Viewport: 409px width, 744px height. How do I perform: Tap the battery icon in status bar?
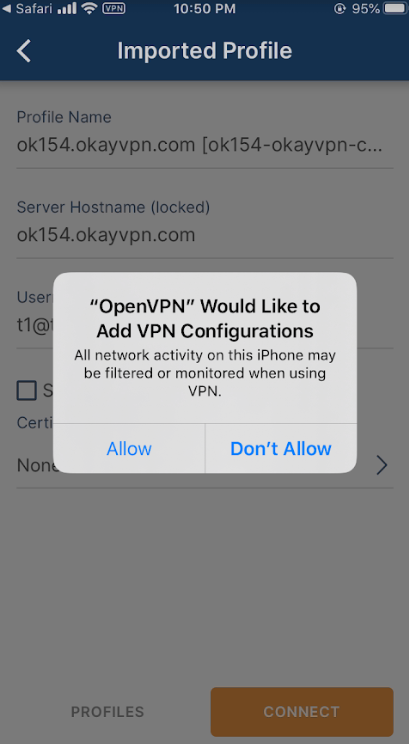[394, 8]
